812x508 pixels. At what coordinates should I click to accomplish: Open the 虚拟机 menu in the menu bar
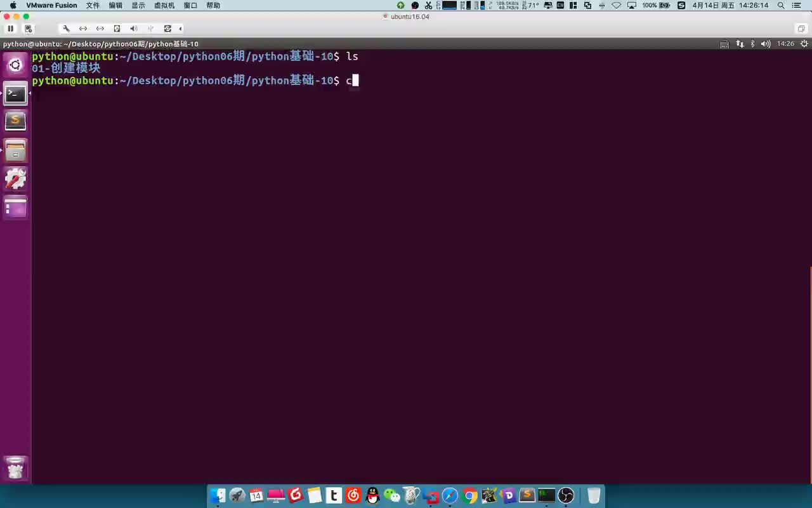pos(164,5)
